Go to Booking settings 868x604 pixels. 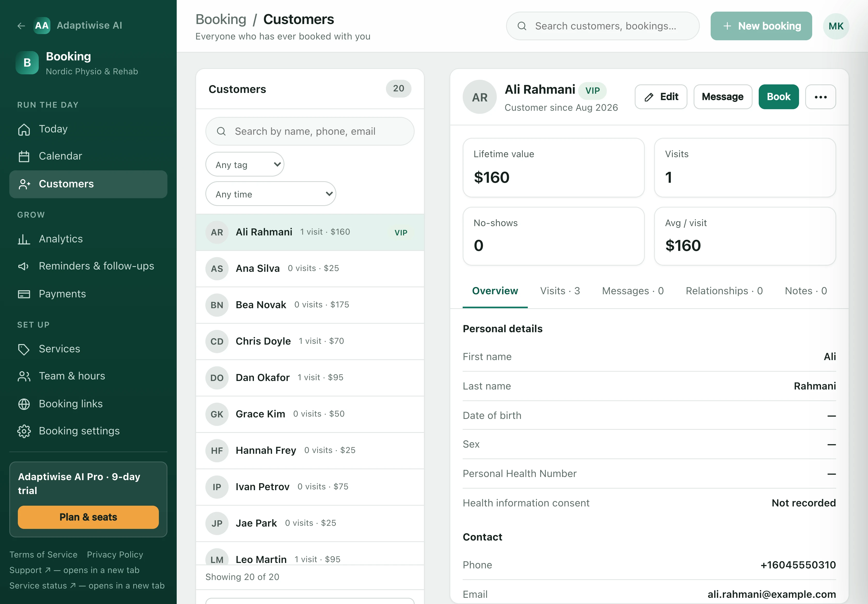click(x=88, y=431)
